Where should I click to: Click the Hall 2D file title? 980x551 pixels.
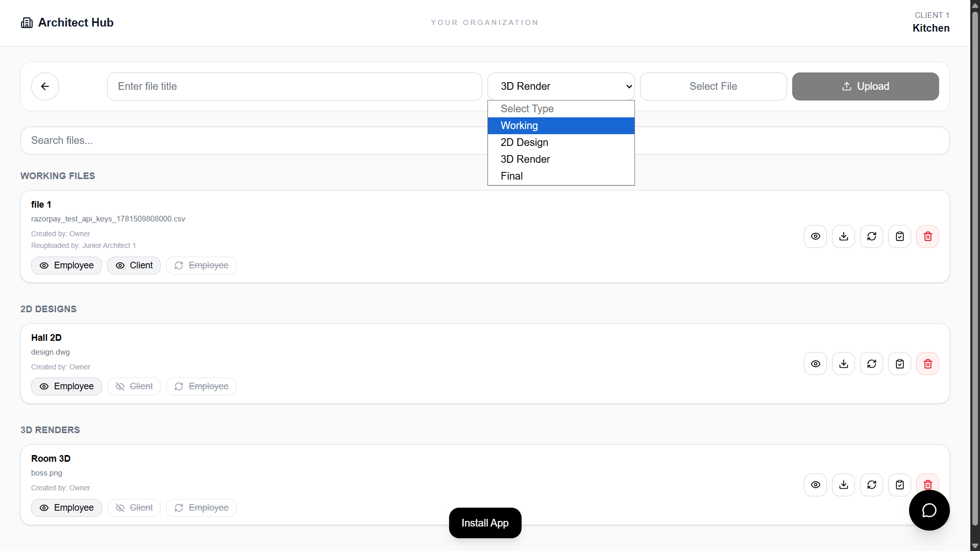[46, 338]
